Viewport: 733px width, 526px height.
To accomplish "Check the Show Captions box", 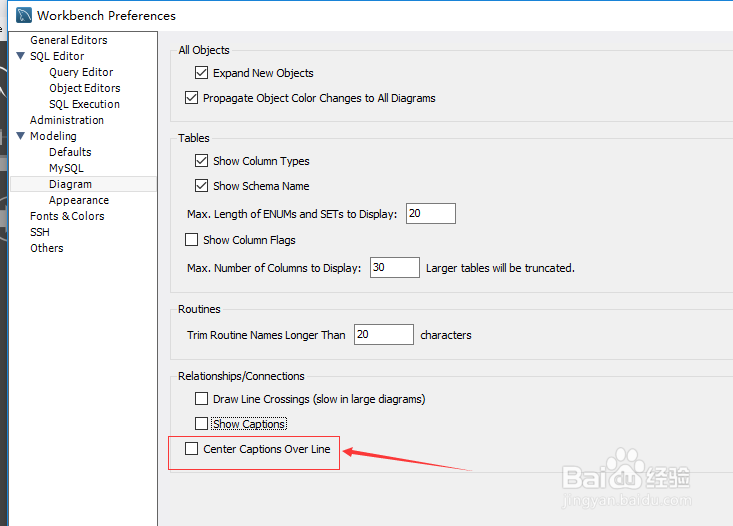I will [201, 424].
